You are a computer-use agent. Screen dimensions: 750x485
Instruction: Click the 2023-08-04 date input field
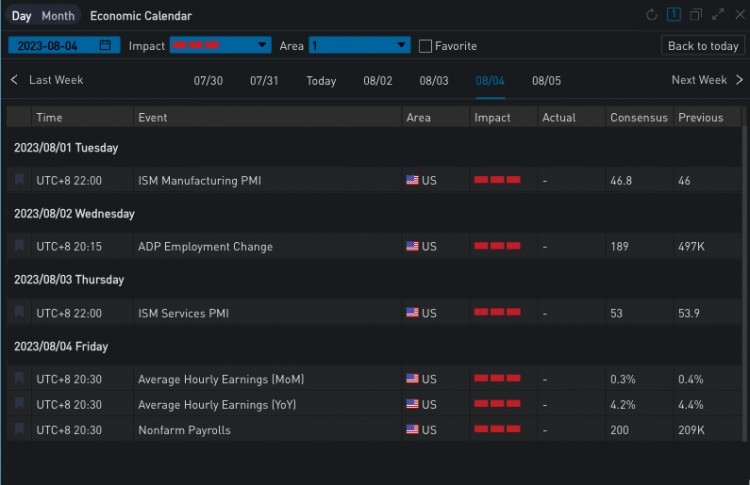(x=55, y=46)
